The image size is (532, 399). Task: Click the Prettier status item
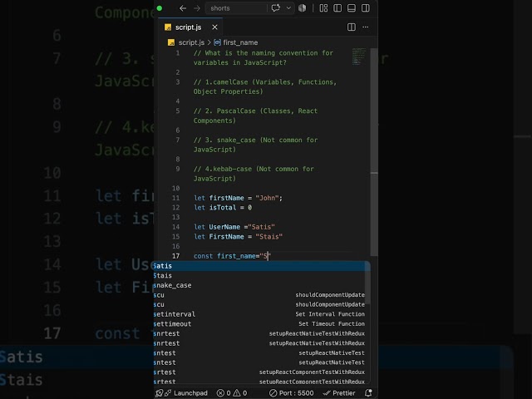click(339, 393)
